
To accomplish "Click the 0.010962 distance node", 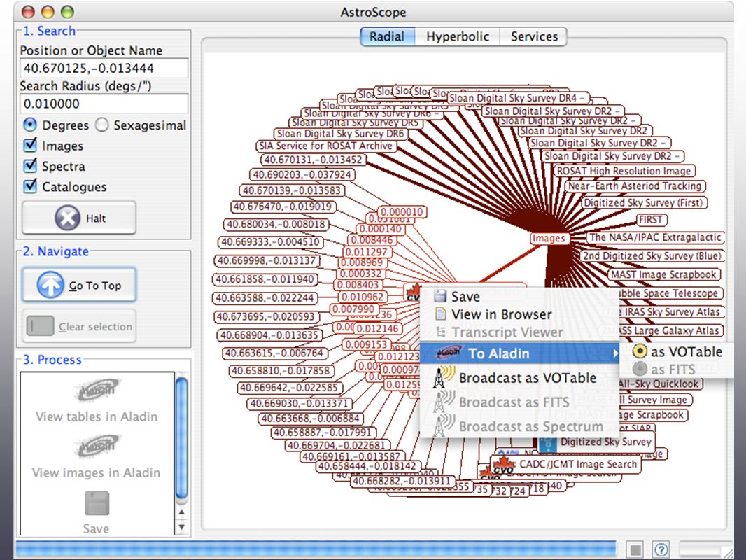I will tap(363, 297).
